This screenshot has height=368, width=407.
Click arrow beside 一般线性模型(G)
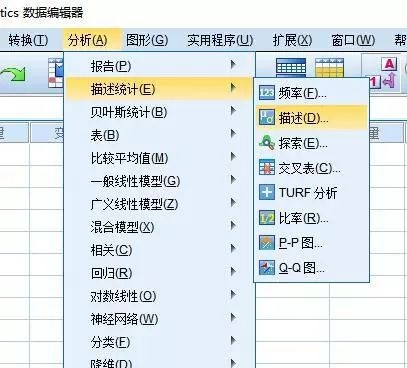(x=233, y=180)
